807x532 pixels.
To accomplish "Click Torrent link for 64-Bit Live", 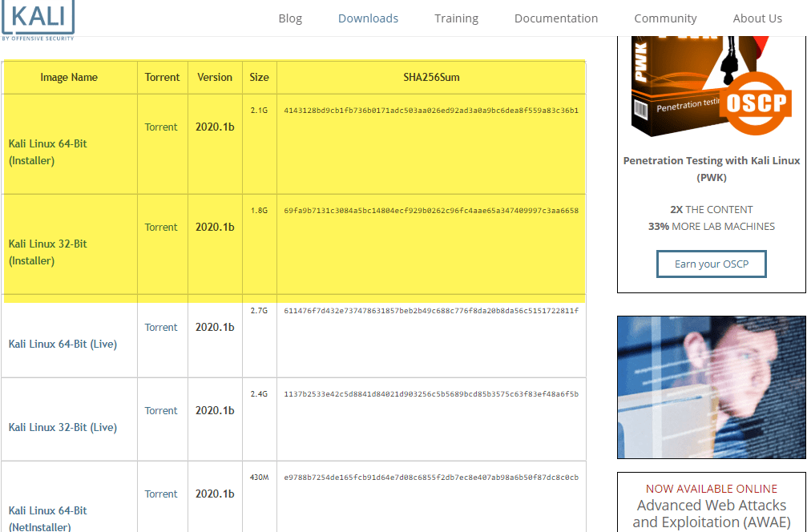I will (x=161, y=327).
